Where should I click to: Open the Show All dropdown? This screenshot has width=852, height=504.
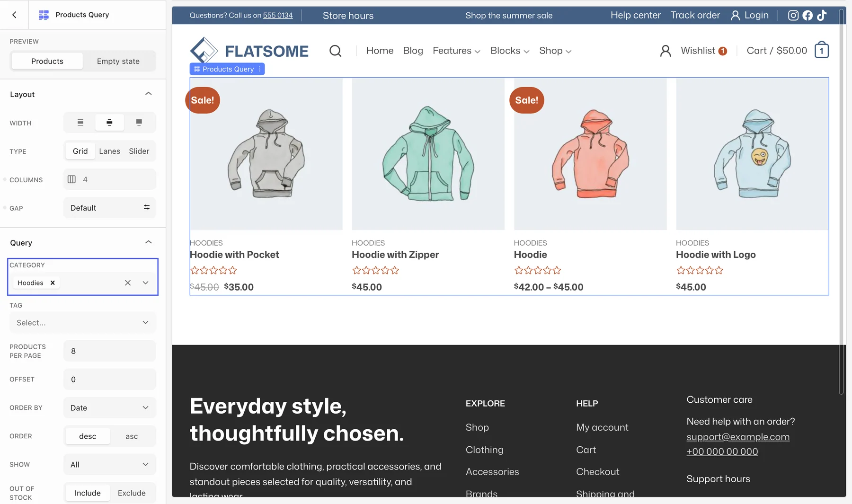click(110, 464)
